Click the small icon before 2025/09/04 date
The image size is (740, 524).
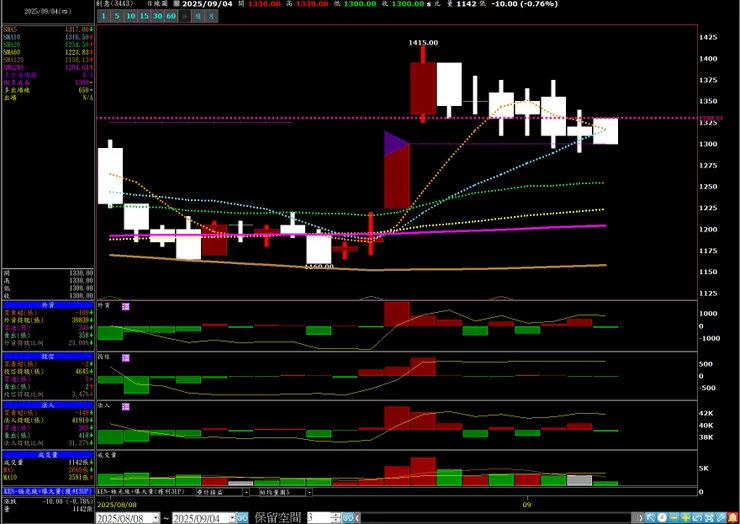(x=177, y=4)
